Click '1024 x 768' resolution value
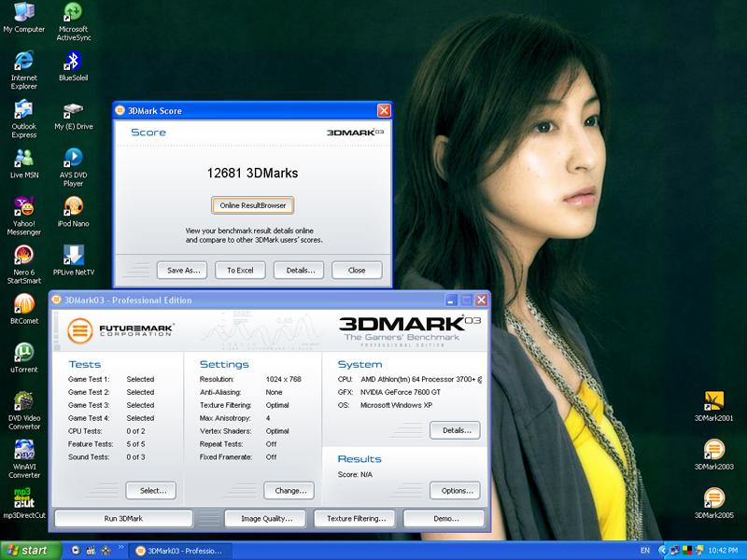Image resolution: width=747 pixels, height=560 pixels. click(x=284, y=380)
